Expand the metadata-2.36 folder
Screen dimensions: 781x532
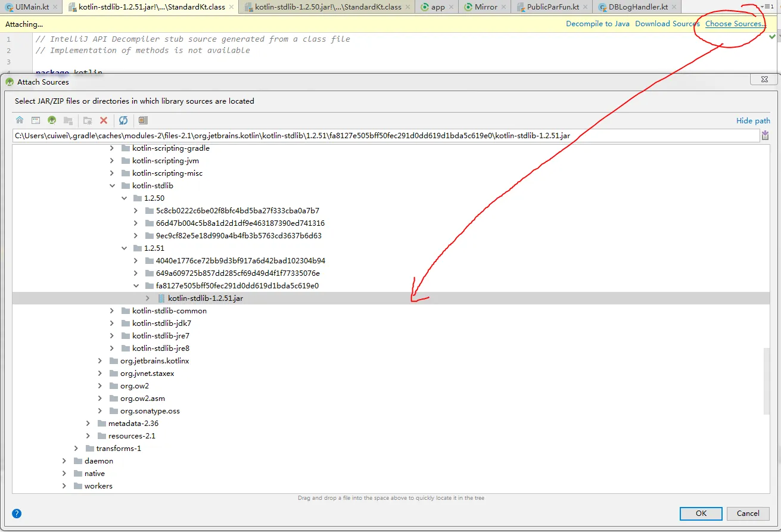88,423
